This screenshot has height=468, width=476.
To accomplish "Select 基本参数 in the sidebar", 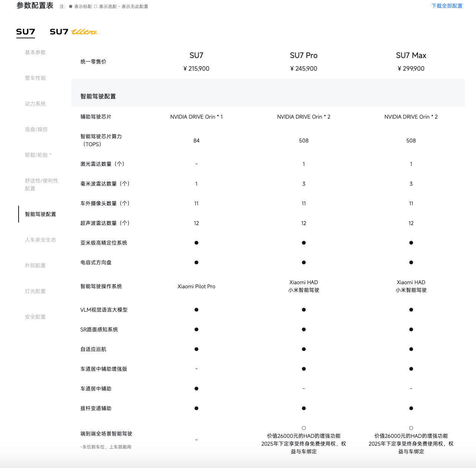I will pos(35,52).
